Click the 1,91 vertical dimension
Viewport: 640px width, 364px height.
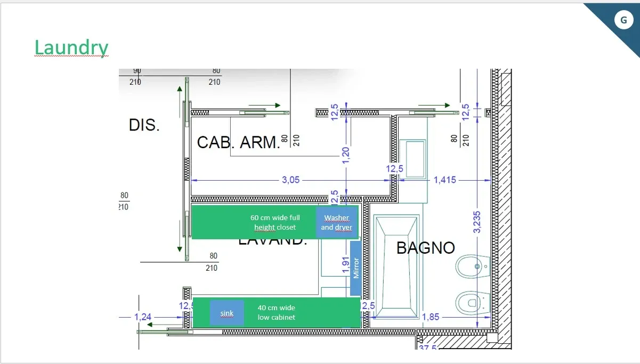pos(345,265)
